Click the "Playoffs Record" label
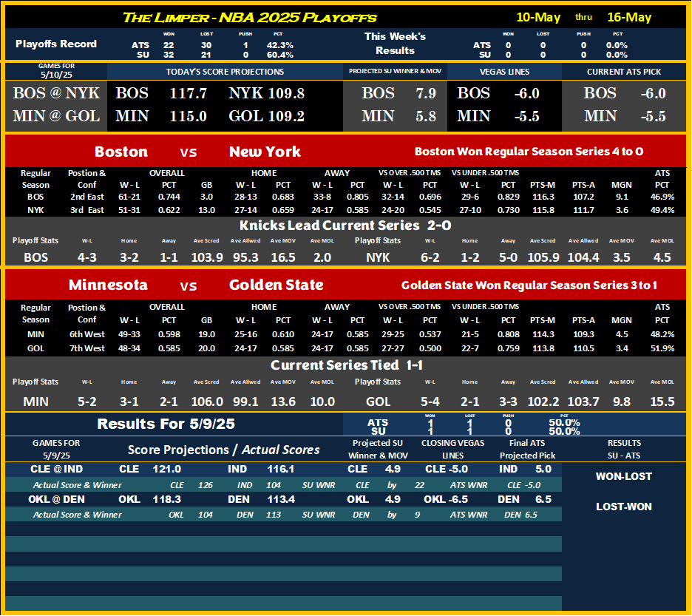The width and height of the screenshot is (692, 616). pyautogui.click(x=56, y=44)
